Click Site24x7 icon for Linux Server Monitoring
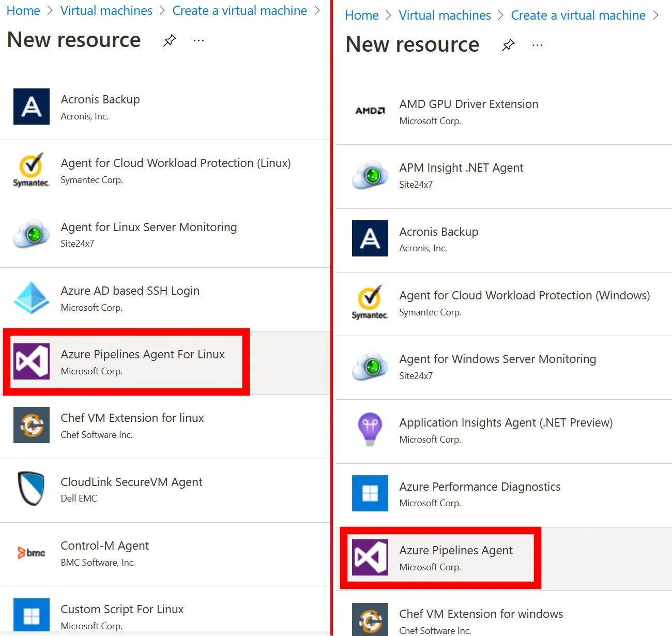The height and width of the screenshot is (636, 672). click(32, 234)
